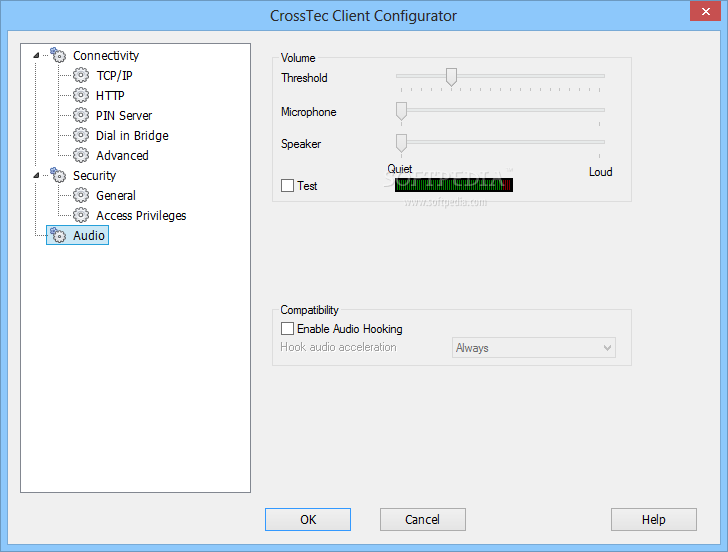Click the Hook audio acceleration label
Screen dimensions: 728x552
pyautogui.click(x=338, y=347)
